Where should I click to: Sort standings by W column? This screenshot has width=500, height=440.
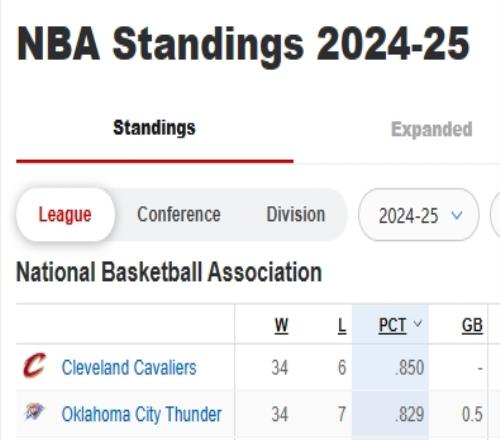[x=281, y=325]
